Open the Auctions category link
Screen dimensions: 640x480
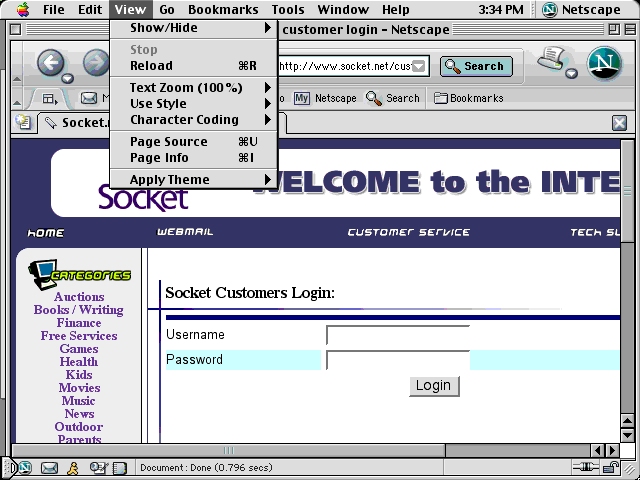(x=79, y=297)
